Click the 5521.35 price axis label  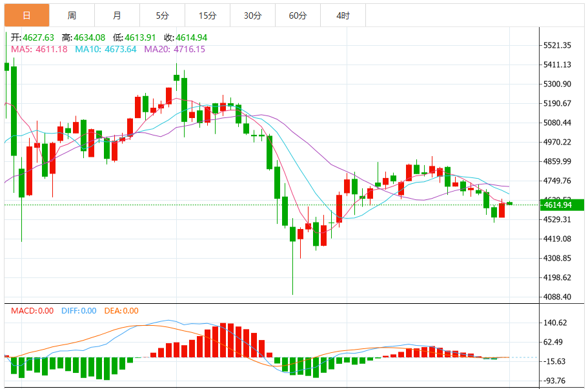pyautogui.click(x=557, y=45)
